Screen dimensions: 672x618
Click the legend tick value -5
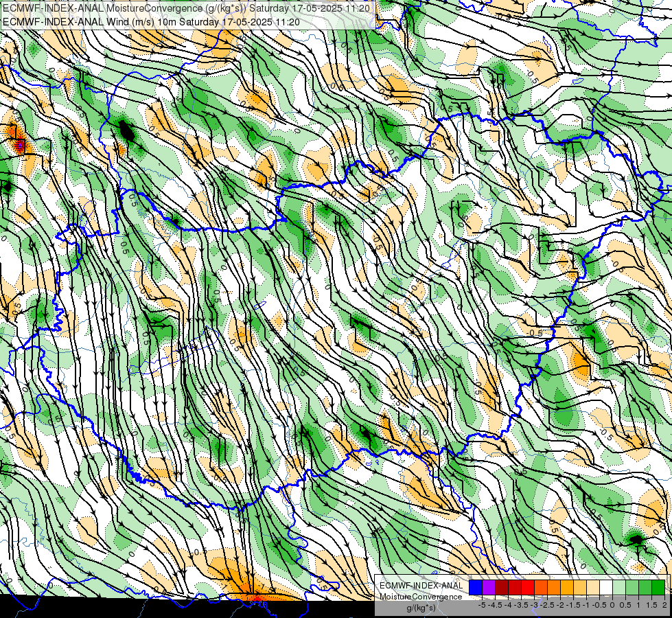(482, 605)
